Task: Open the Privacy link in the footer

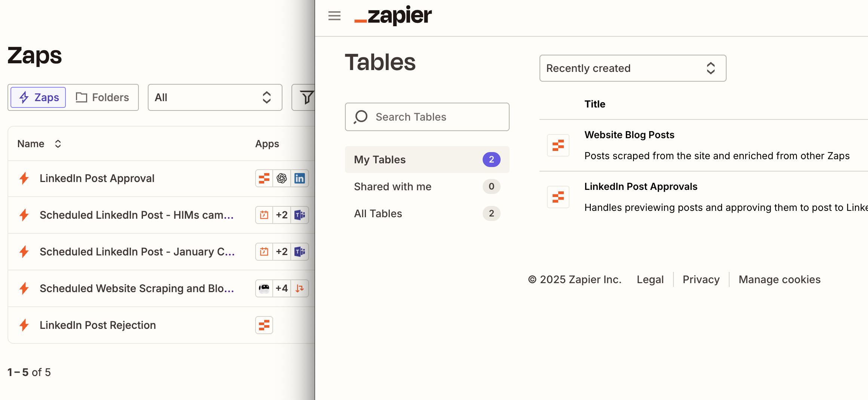Action: coord(700,279)
